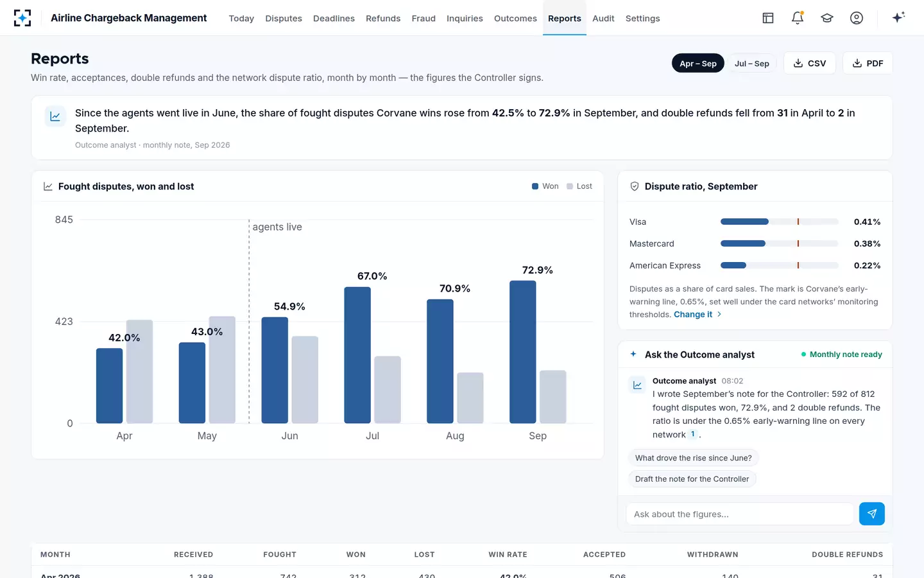
Task: Go to the Today tab
Action: click(241, 18)
